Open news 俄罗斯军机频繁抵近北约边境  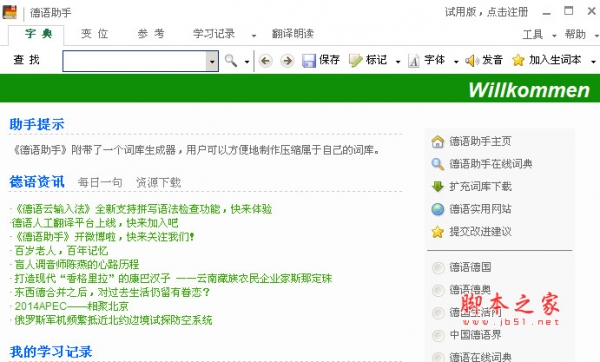tap(113, 320)
